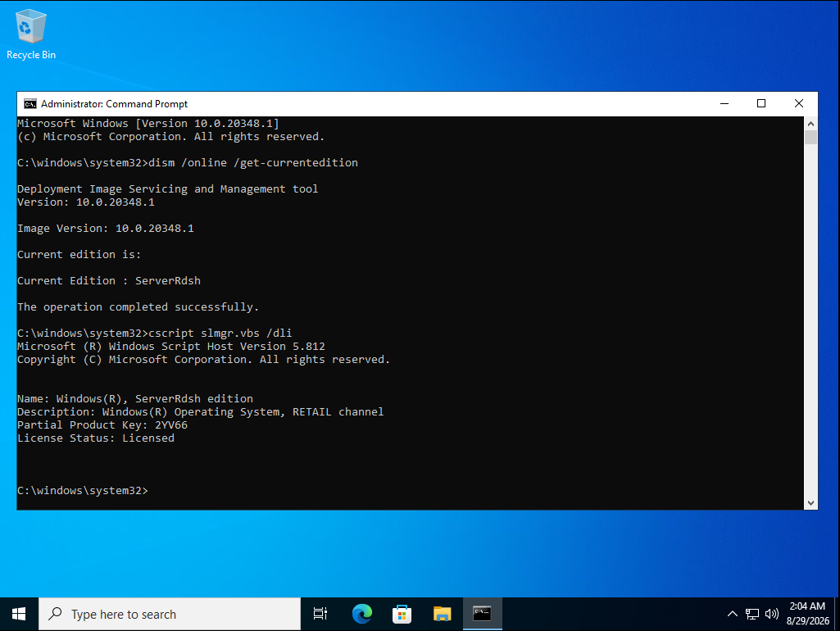Click Show desktop sliver at taskbar edge

(x=838, y=614)
